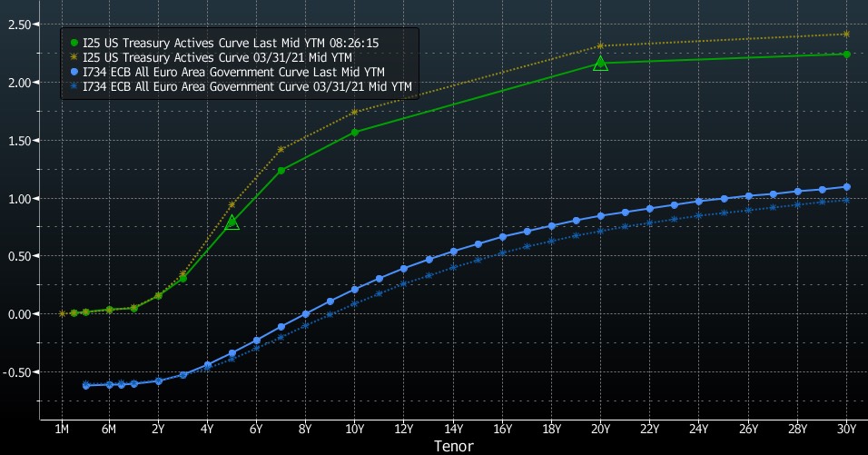Image resolution: width=868 pixels, height=455 pixels.
Task: Click the 4Y tenor axis label
Action: [x=207, y=429]
